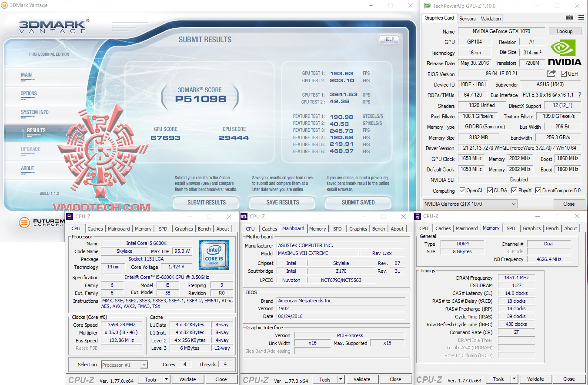Image resolution: width=588 pixels, height=385 pixels.
Task: Click the 3DMark score P51098
Action: (x=200, y=99)
